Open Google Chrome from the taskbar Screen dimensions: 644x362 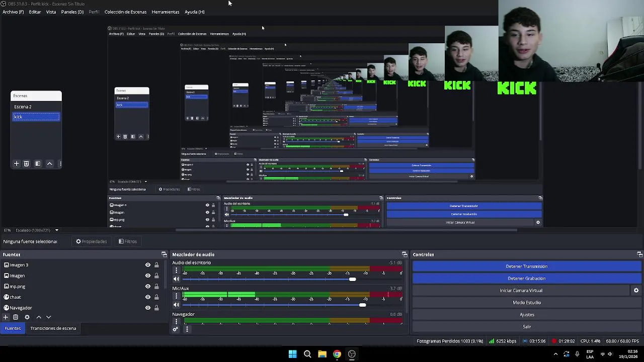(x=337, y=354)
